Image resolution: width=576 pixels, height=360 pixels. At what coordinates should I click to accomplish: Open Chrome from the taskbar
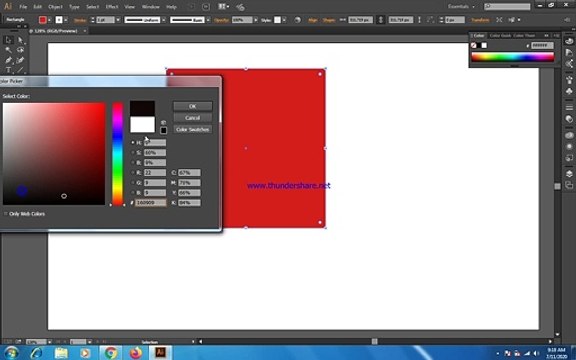(x=111, y=353)
